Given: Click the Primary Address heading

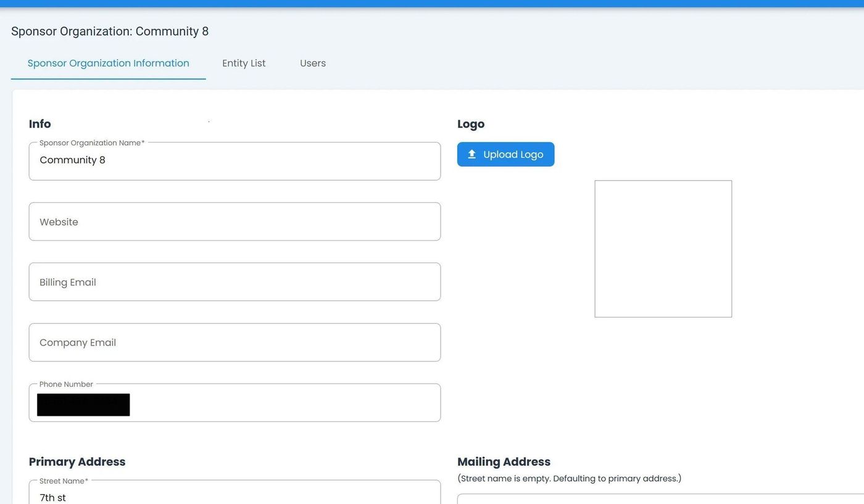Looking at the screenshot, I should (77, 462).
